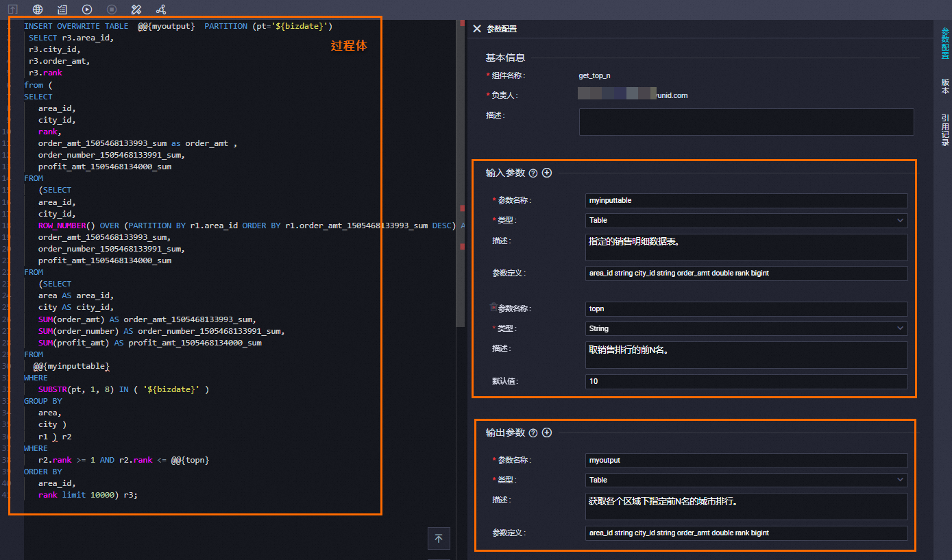Click the empty 描述 box under 基本信息

tap(746, 121)
